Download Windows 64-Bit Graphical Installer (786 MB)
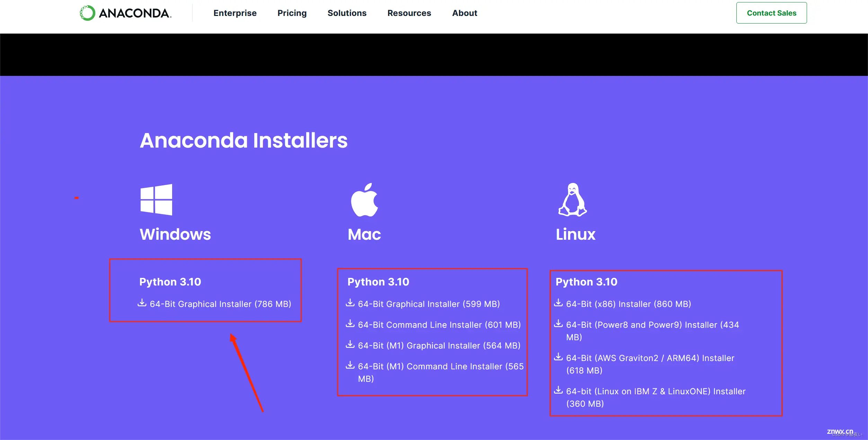Image resolution: width=868 pixels, height=440 pixels. (220, 304)
